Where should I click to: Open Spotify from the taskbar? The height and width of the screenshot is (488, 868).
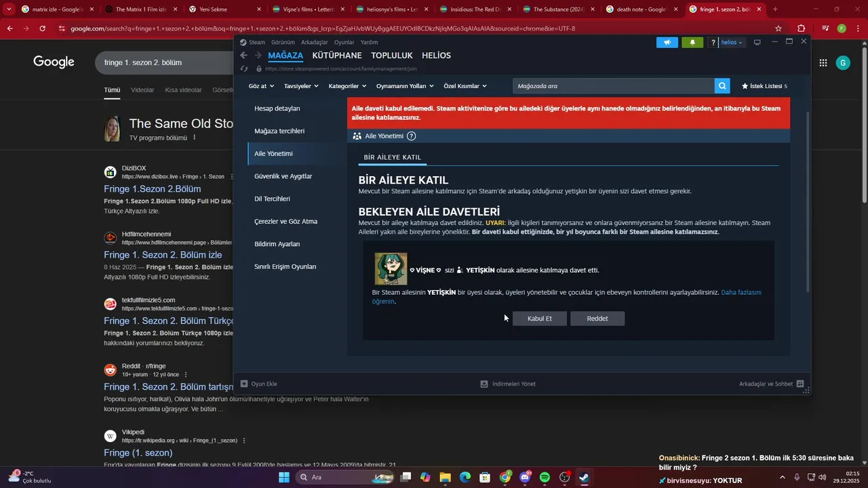tap(545, 477)
